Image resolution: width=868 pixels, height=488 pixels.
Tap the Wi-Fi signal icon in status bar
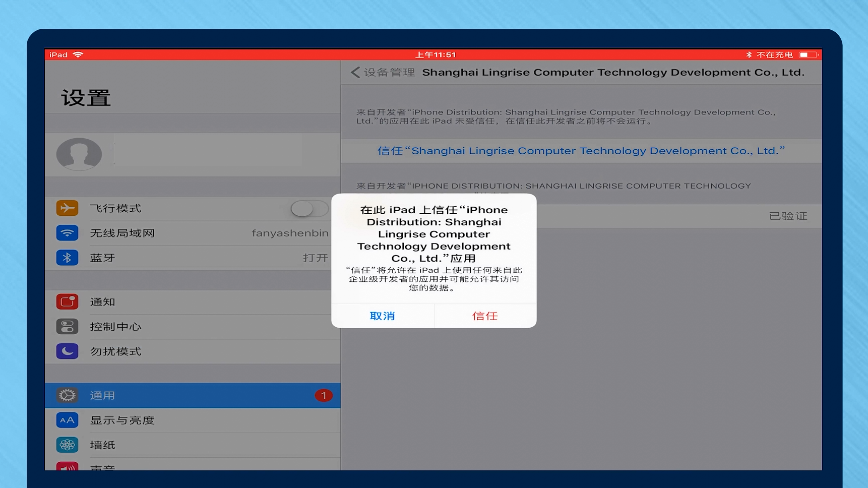click(x=78, y=54)
